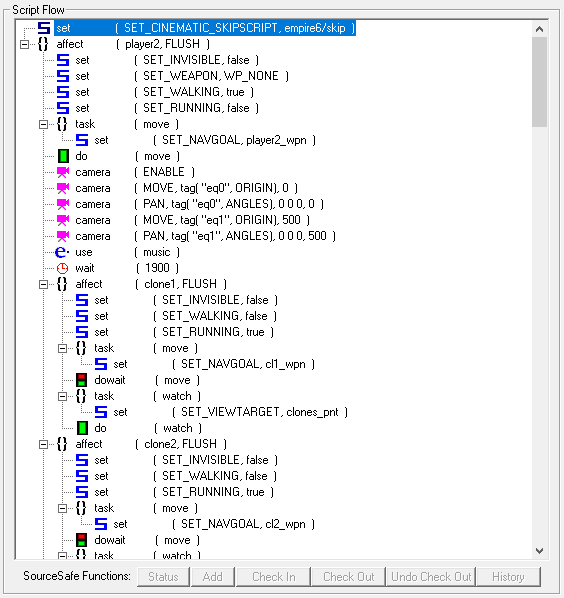Click camera icon for PAN eq0 ANGLES
This screenshot has width=564, height=598.
tap(63, 204)
